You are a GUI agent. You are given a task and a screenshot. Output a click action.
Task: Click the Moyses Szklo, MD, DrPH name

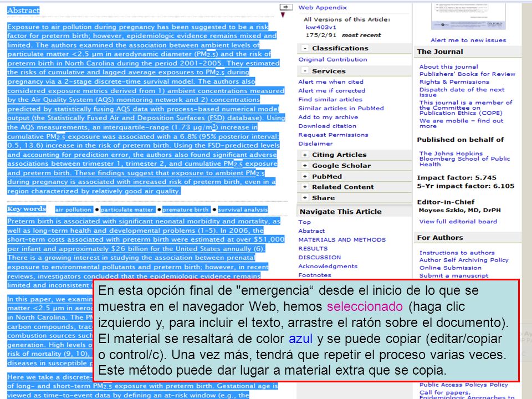(x=460, y=211)
